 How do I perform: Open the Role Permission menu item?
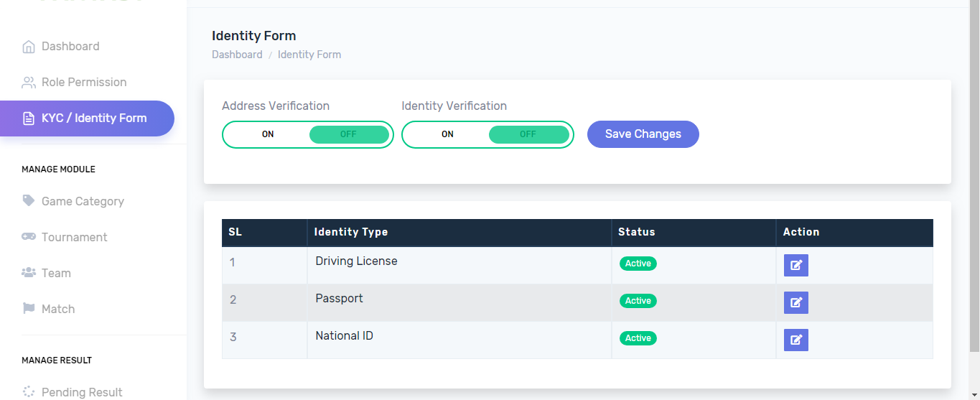[83, 83]
